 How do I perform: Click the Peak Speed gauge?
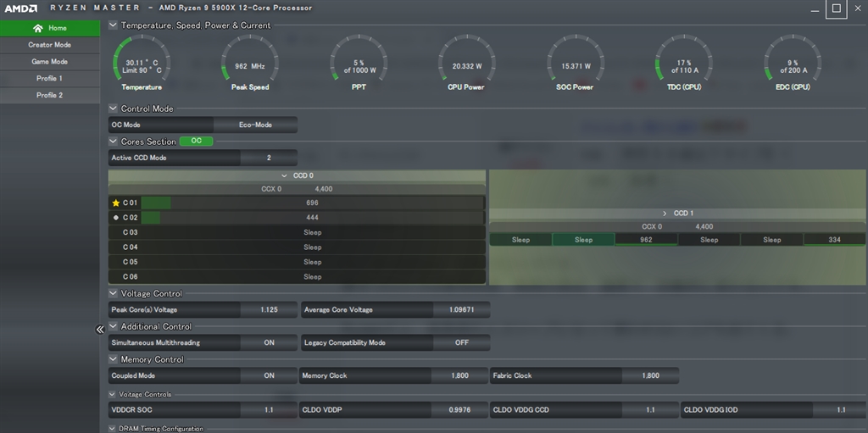250,62
